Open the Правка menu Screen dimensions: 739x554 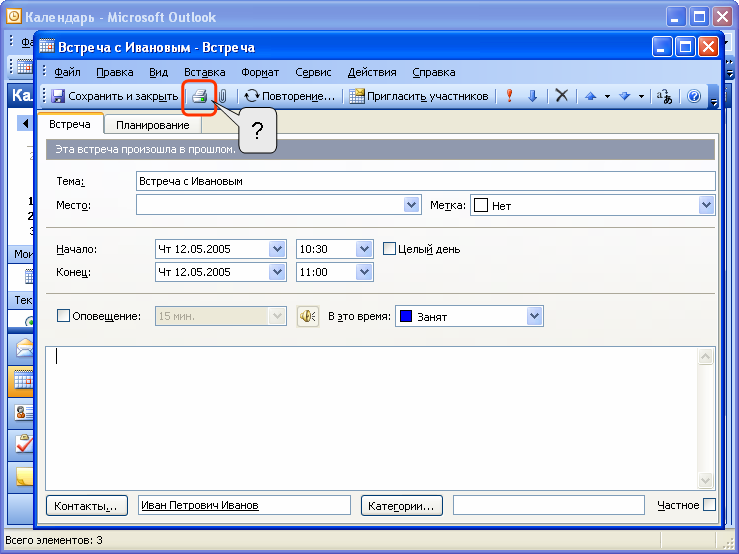(115, 72)
